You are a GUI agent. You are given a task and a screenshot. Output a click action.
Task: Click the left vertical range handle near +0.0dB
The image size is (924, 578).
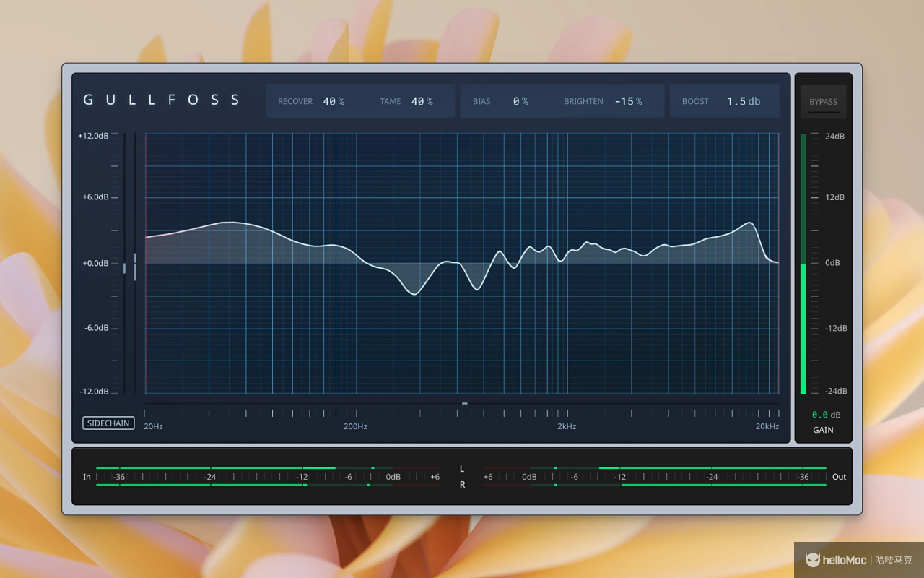click(124, 268)
